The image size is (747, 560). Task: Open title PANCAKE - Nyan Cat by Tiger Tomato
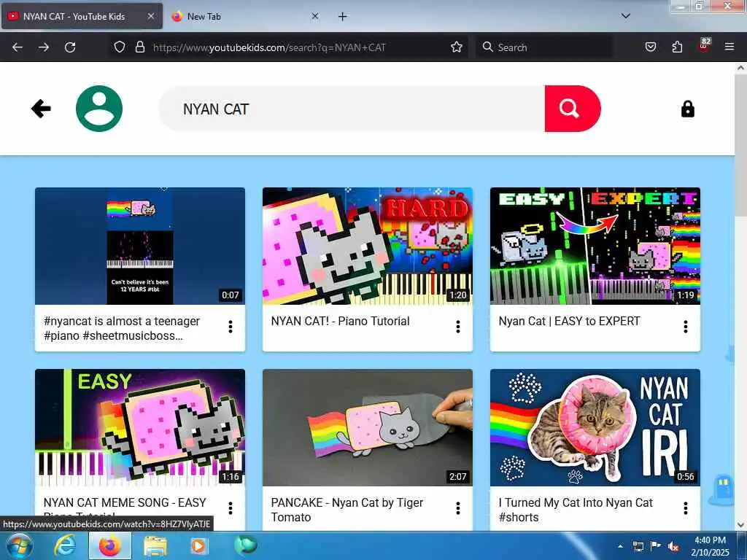347,510
